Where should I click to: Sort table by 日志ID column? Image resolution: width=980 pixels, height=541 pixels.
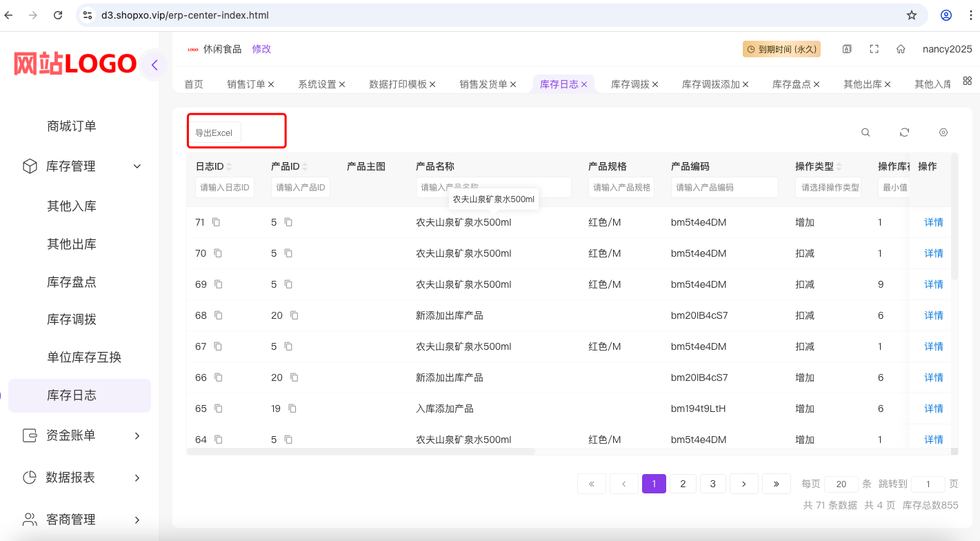[229, 167]
